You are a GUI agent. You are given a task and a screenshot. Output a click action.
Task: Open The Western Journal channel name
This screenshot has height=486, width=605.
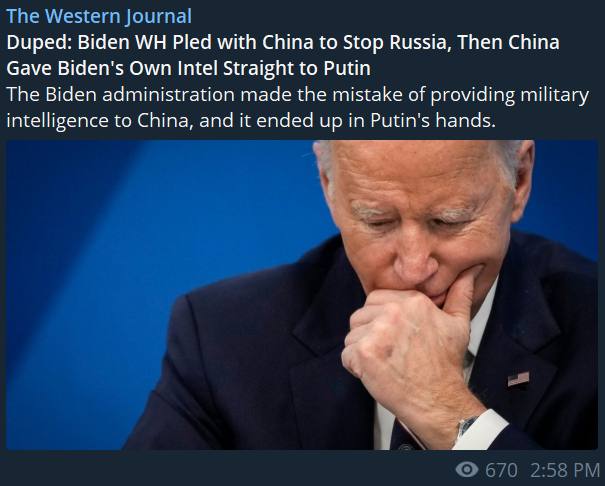click(99, 16)
